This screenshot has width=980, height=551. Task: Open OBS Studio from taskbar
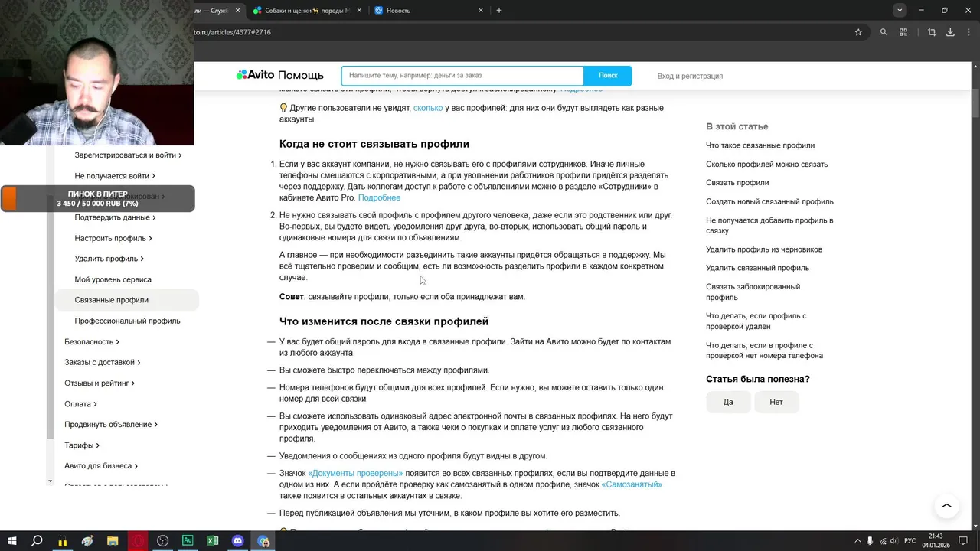(x=163, y=541)
